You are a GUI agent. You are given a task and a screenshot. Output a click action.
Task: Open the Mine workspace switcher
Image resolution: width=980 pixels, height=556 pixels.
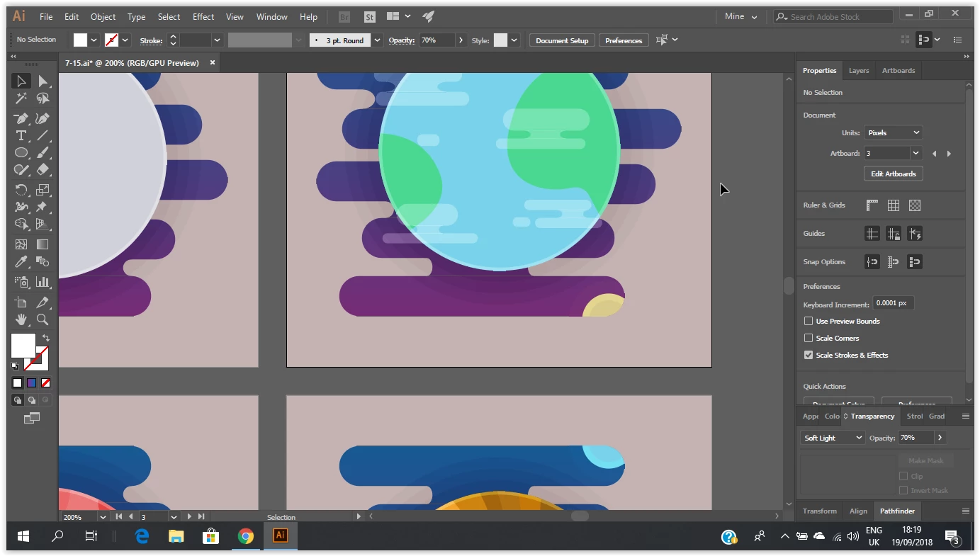click(x=741, y=16)
